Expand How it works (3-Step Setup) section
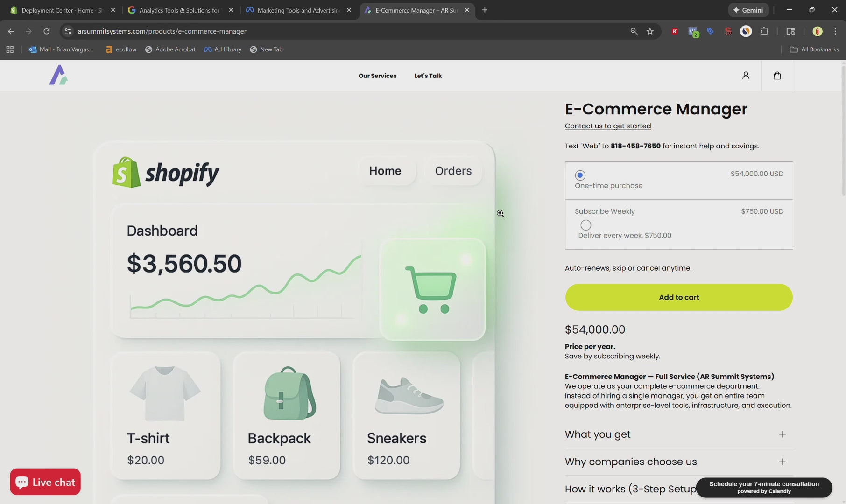The image size is (846, 504). click(630, 489)
